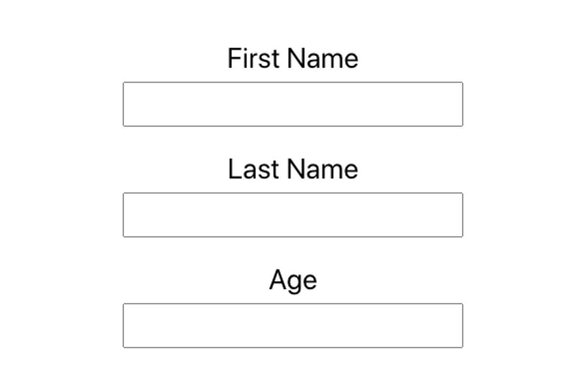
Task: Click the First Name input field
Action: pyautogui.click(x=293, y=104)
